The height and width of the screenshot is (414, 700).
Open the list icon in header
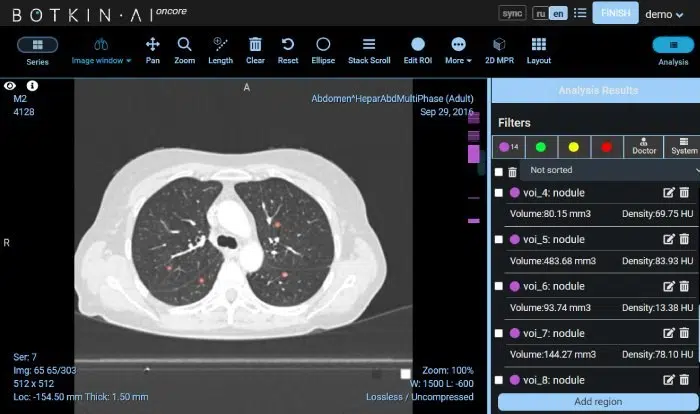pos(580,13)
